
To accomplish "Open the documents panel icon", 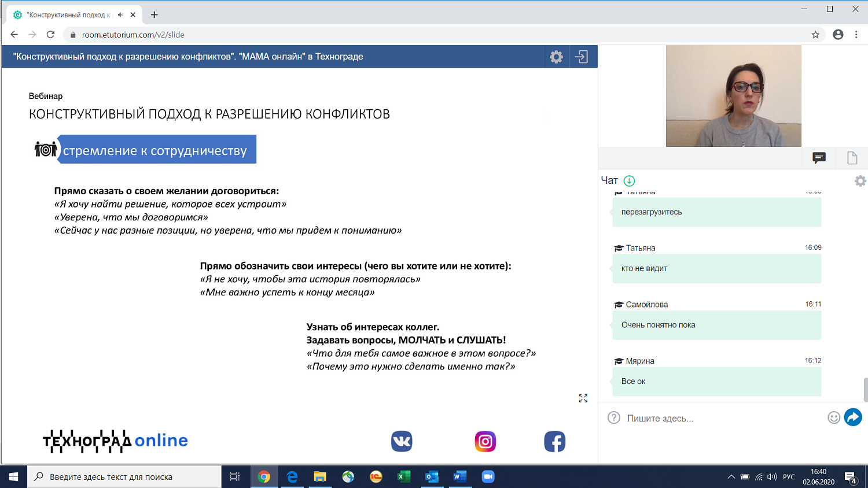I will pos(852,158).
